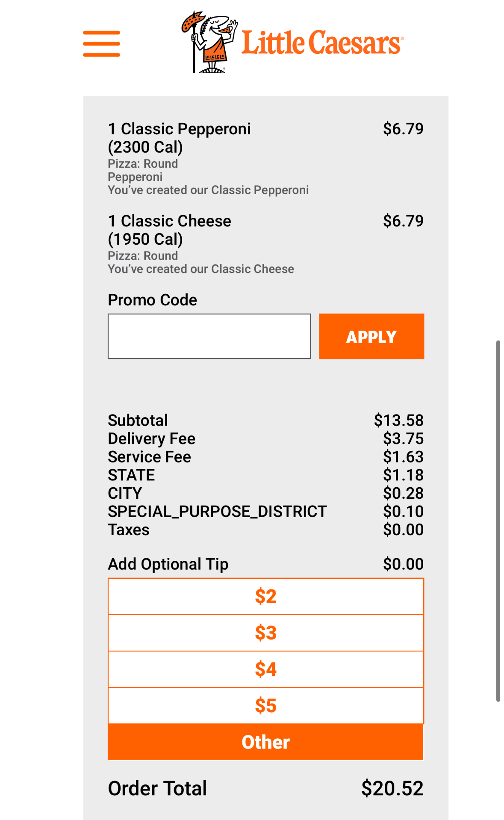
Task: Click the Little Caesars wordmark text
Action: [322, 43]
